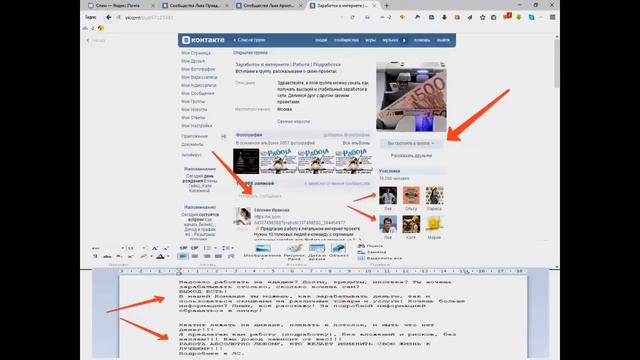This screenshot has height=360, width=640.
Task: Click the shrink font size icon in the editor
Action: (x=166, y=248)
